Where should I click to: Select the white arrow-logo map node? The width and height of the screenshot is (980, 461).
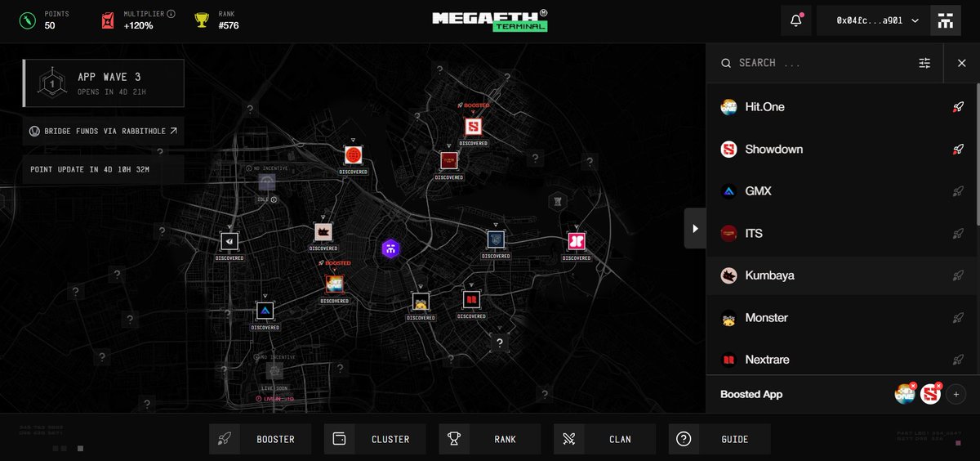pos(229,241)
